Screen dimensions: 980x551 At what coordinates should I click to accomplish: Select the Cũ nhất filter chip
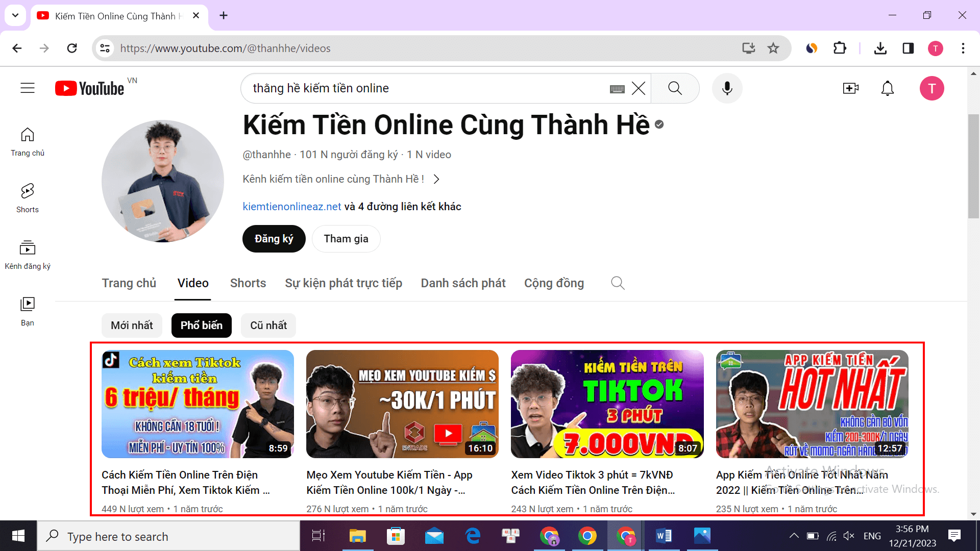pyautogui.click(x=268, y=325)
